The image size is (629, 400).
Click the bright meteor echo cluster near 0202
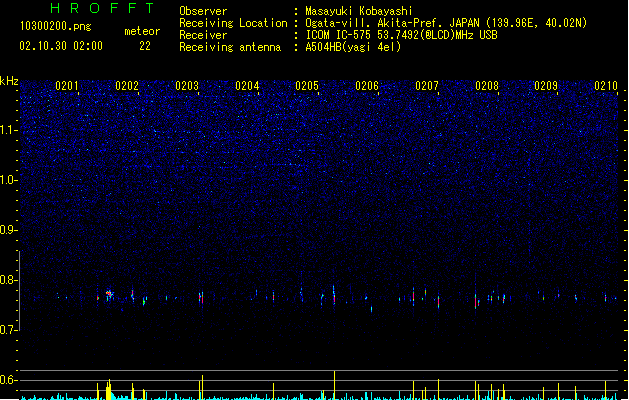pos(109,295)
